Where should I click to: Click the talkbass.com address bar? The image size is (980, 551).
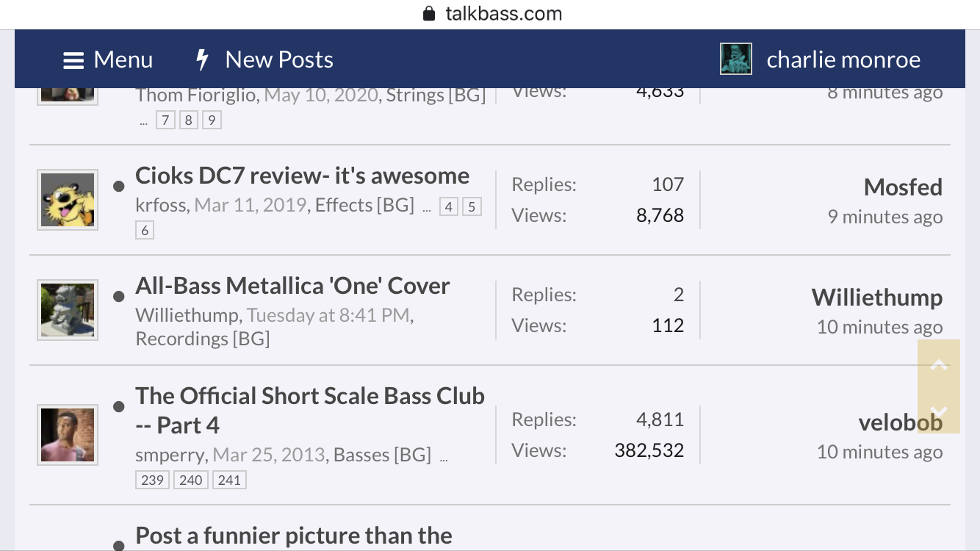[490, 14]
